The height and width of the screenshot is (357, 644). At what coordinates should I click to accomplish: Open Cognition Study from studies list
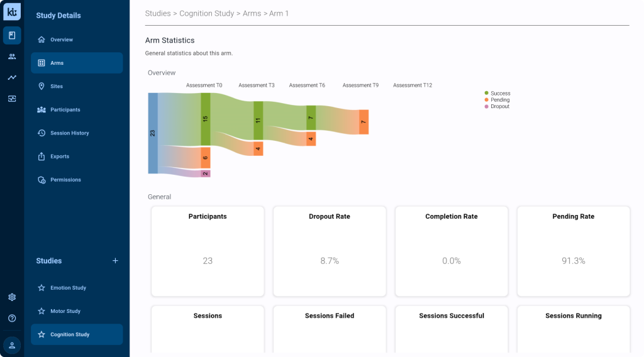click(77, 334)
